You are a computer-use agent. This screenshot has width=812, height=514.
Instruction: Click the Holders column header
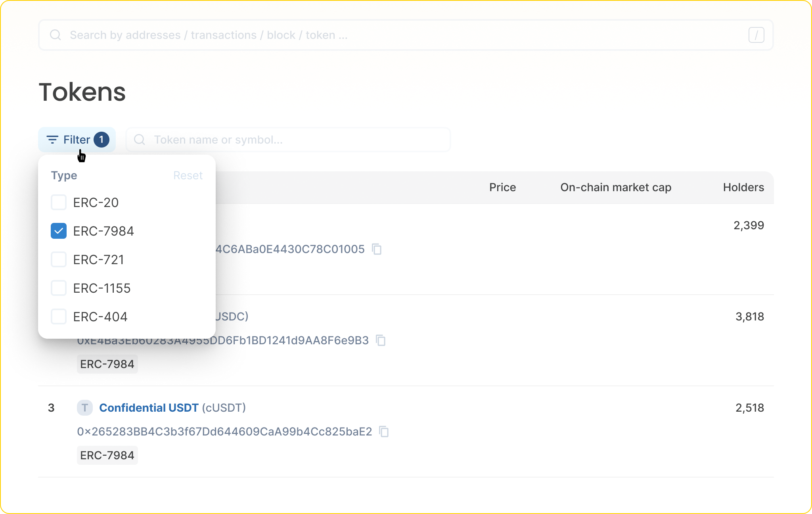coord(743,187)
